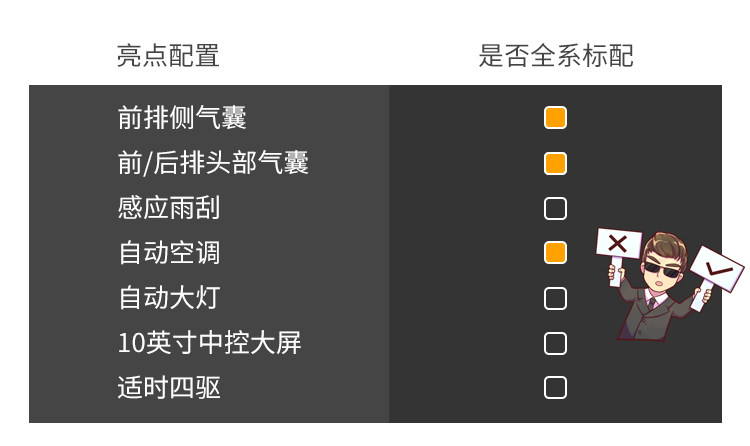The width and height of the screenshot is (750, 446).
Task: Click the 亮点配置 column header
Action: coord(168,56)
